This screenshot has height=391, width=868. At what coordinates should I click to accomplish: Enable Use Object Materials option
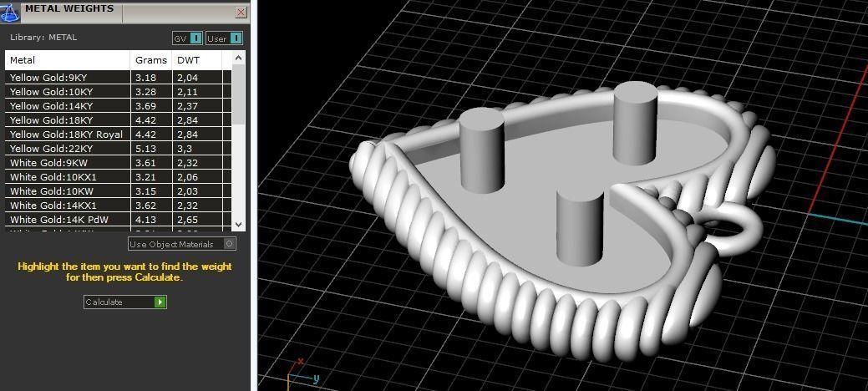(182, 244)
